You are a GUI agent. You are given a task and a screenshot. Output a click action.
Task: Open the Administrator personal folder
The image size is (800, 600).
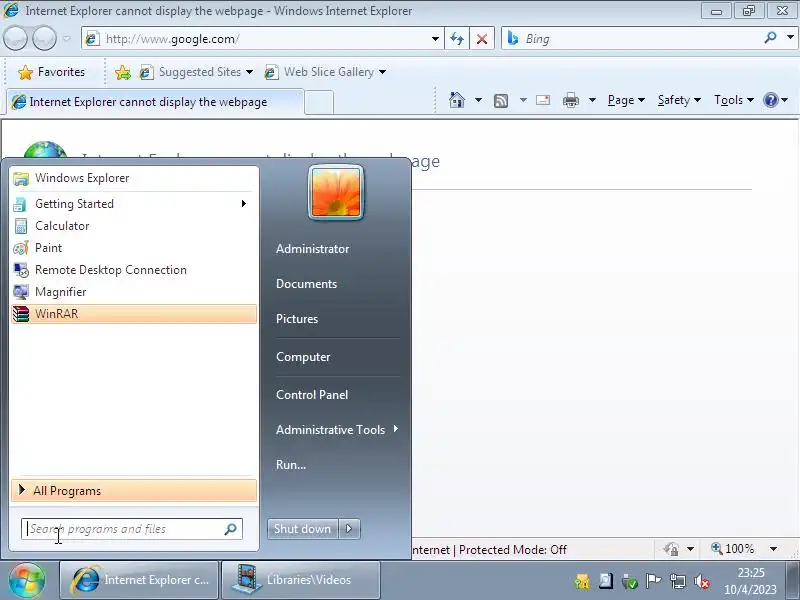312,249
